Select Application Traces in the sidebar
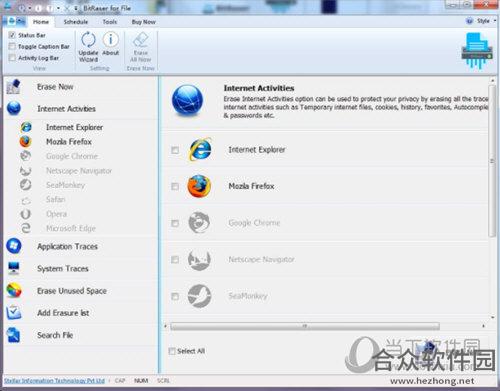The height and width of the screenshot is (391, 500). click(81, 246)
